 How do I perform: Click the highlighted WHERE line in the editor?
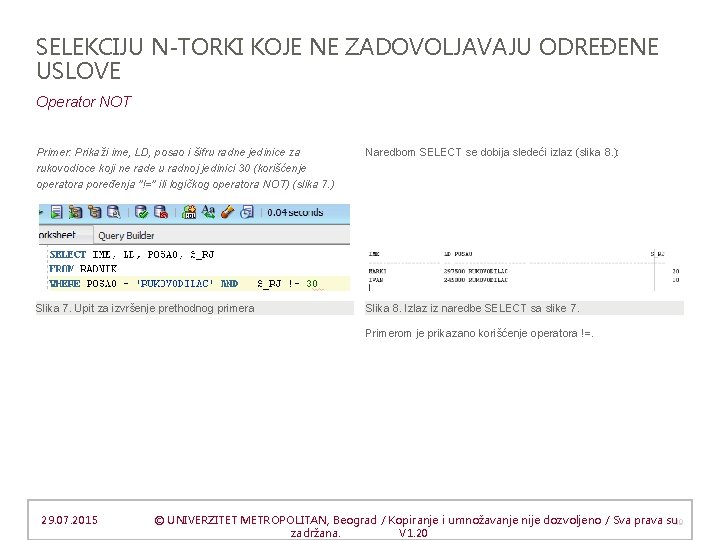(199, 283)
